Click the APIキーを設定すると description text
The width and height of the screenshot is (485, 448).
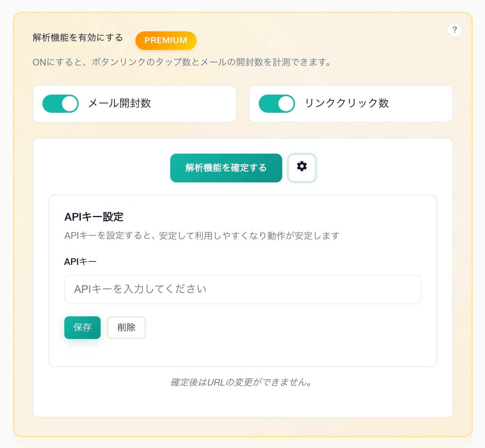pyautogui.click(x=202, y=236)
